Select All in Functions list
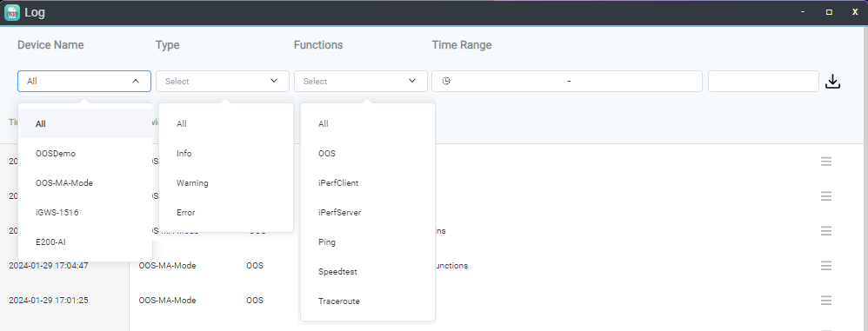This screenshot has width=868, height=331. point(368,123)
